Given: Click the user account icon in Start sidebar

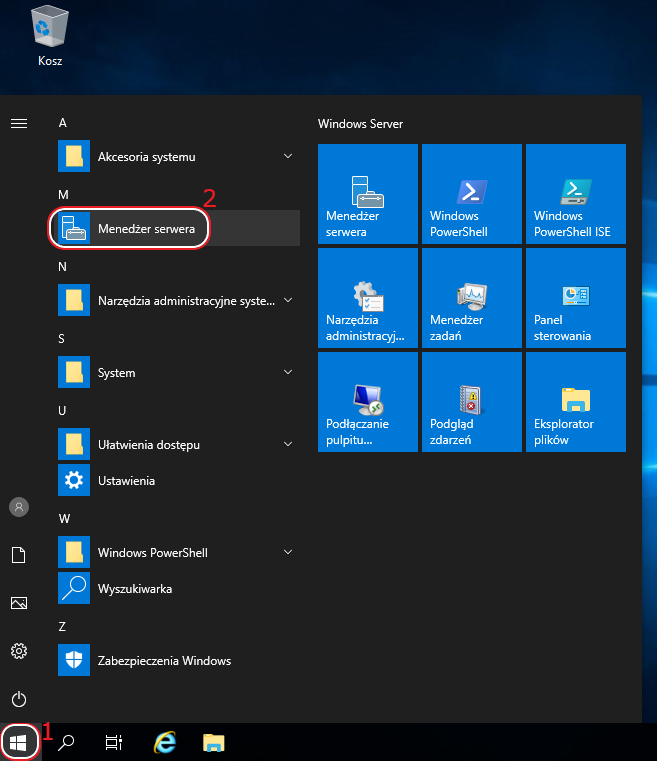Looking at the screenshot, I should pos(19,507).
